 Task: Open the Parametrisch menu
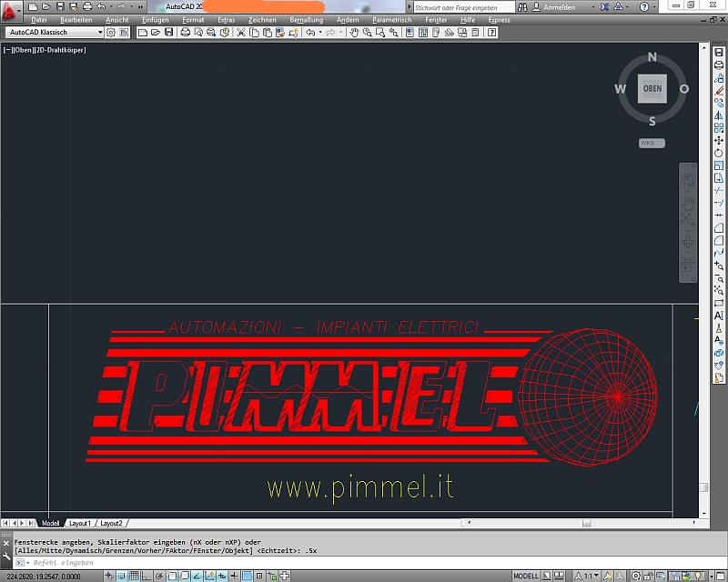tap(392, 20)
